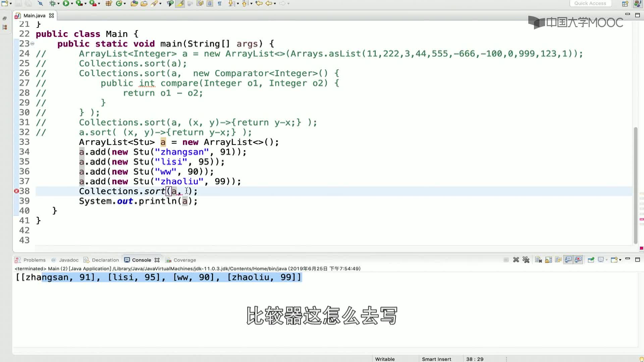Click the Open Task folder icon
The height and width of the screenshot is (362, 644).
tap(144, 3)
